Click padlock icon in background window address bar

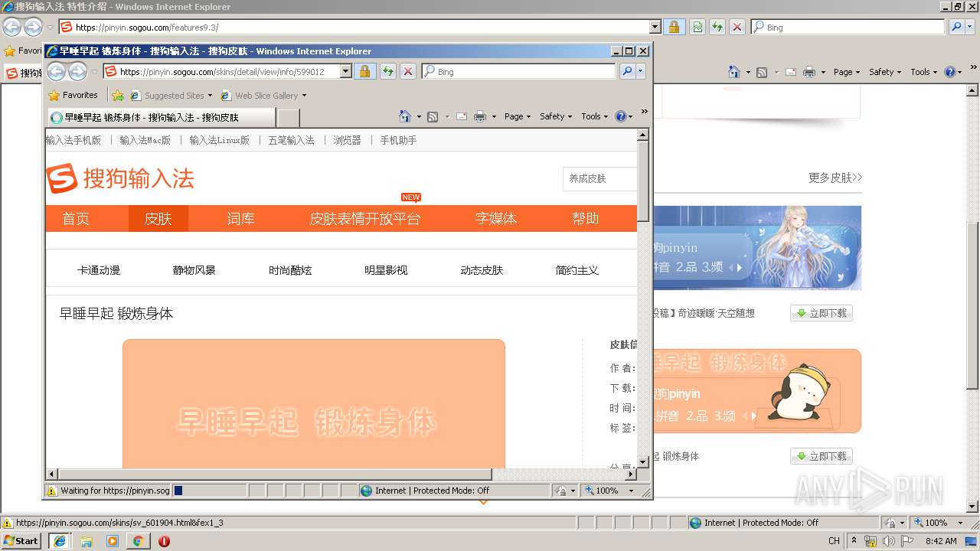(674, 27)
